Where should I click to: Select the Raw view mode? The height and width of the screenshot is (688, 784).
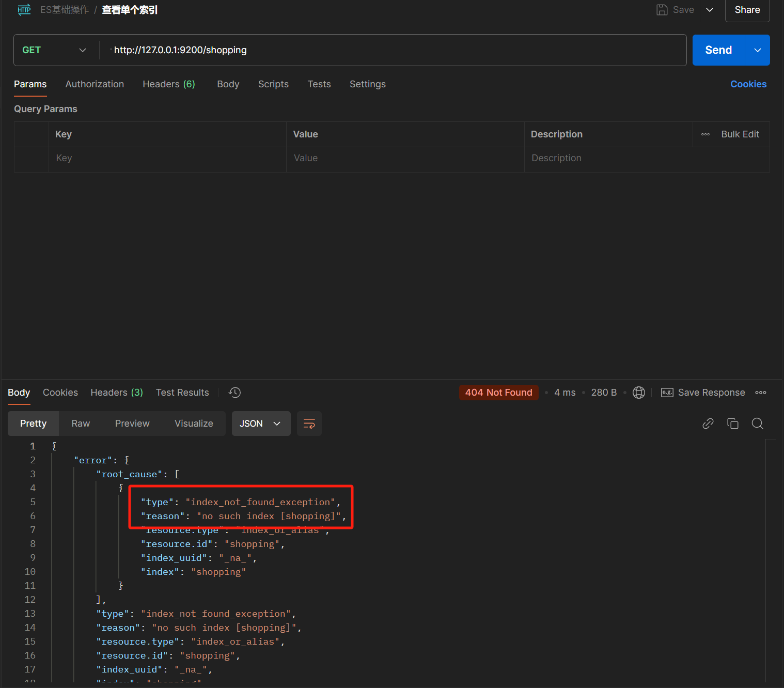(81, 424)
